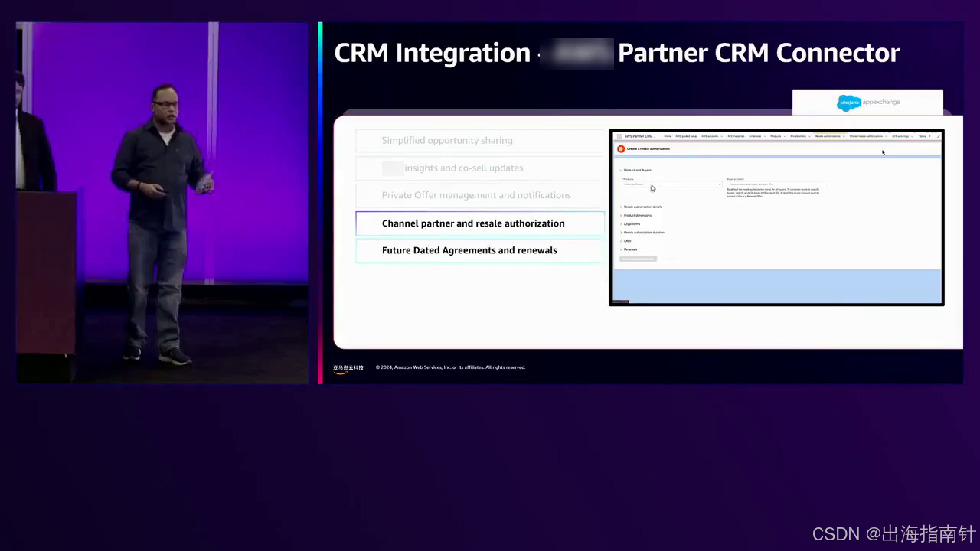This screenshot has width=980, height=551.
Task: Open the Resale authorizations tab
Action: point(828,136)
